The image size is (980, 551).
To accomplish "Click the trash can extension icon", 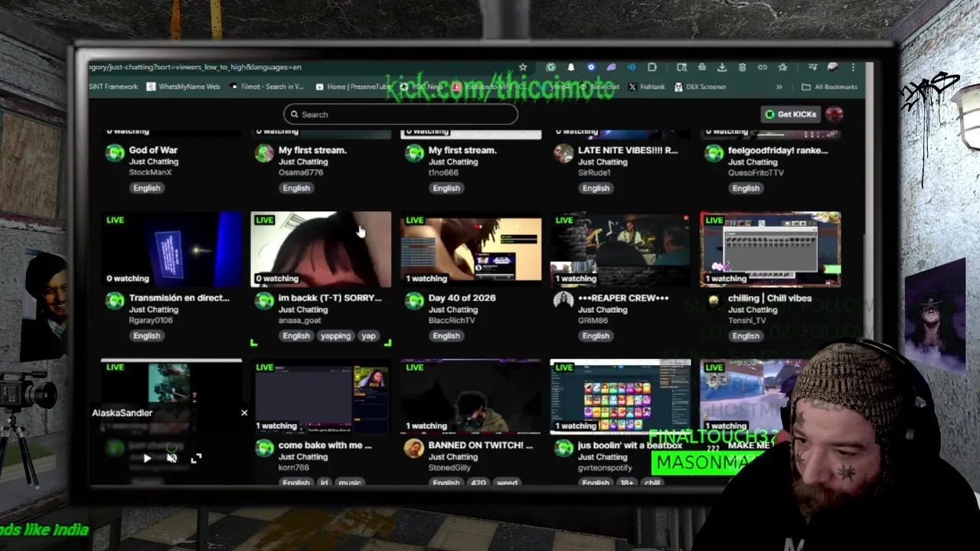I will [x=742, y=67].
